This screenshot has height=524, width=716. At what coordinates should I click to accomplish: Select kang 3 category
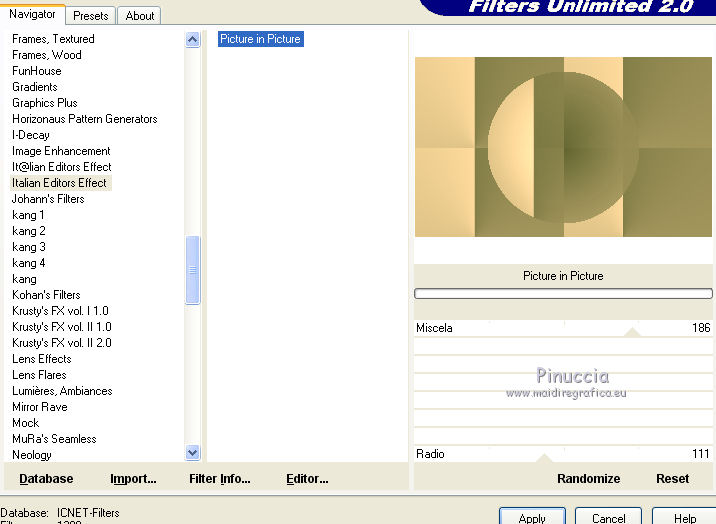point(28,246)
